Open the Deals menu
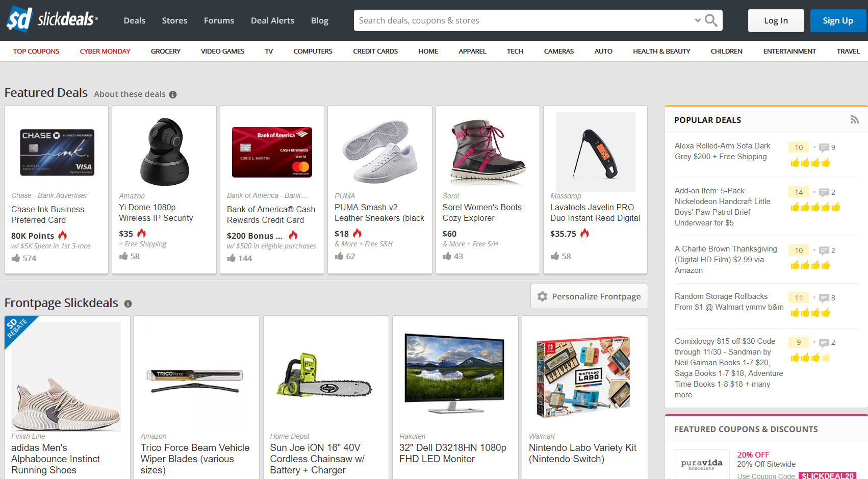Screen dimensions: 868x479 point(135,20)
